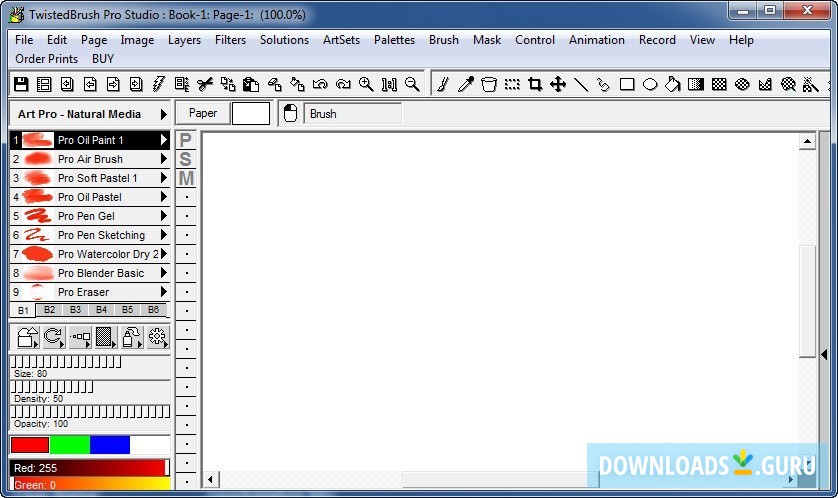The image size is (838, 498).
Task: Switch to the B5 brush bank tab
Action: tap(127, 309)
